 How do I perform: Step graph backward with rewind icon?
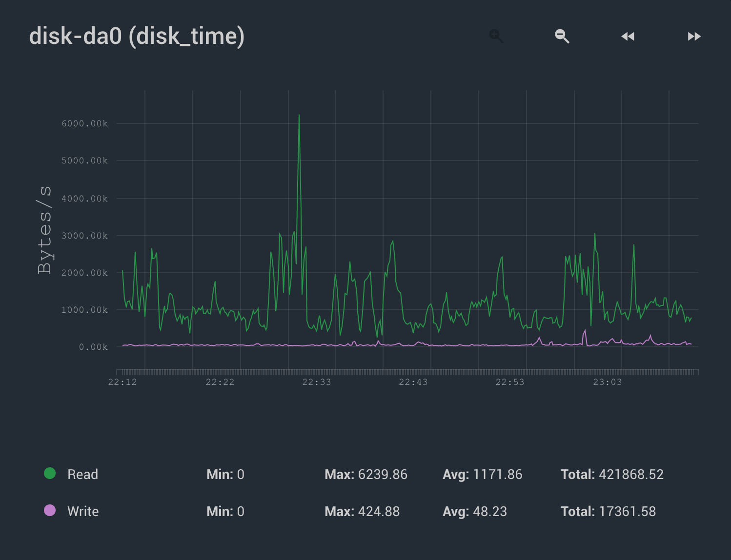628,37
